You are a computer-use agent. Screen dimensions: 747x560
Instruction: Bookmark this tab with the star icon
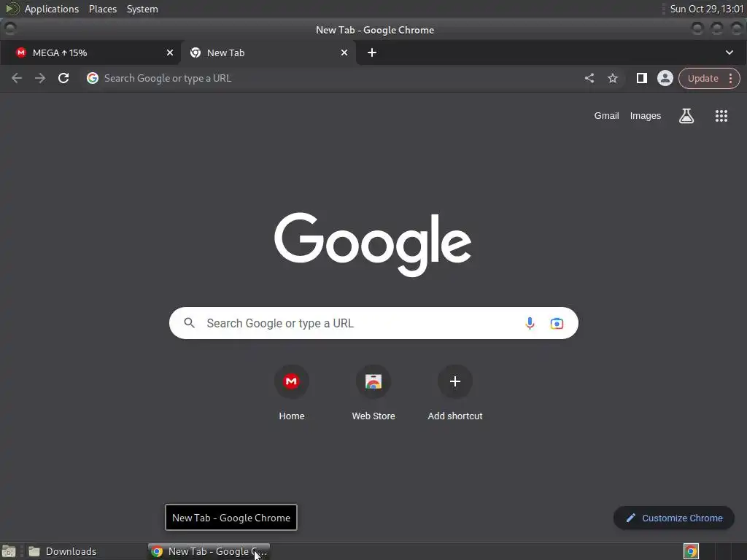click(x=613, y=78)
